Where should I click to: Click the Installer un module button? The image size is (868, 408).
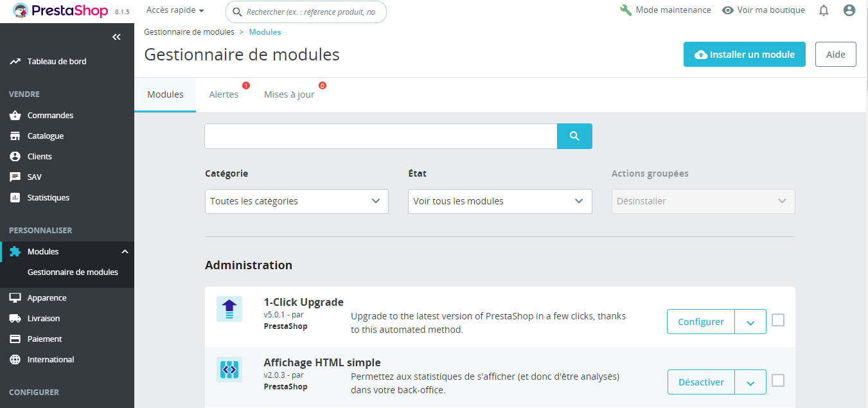[745, 55]
